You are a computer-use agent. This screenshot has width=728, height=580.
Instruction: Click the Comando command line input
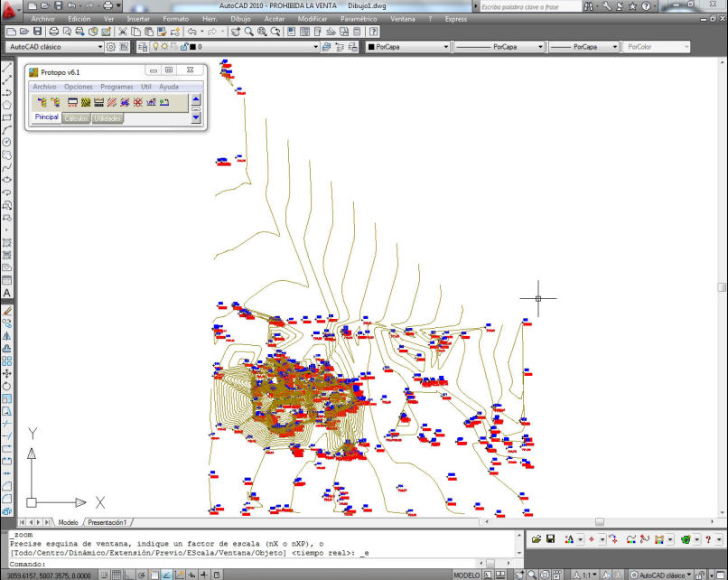pyautogui.click(x=262, y=564)
